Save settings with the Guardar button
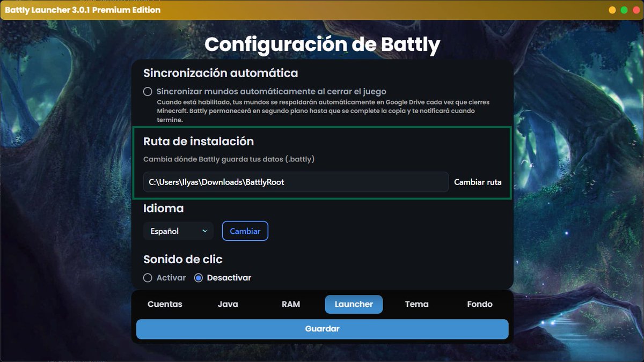The image size is (644, 362). point(322,329)
